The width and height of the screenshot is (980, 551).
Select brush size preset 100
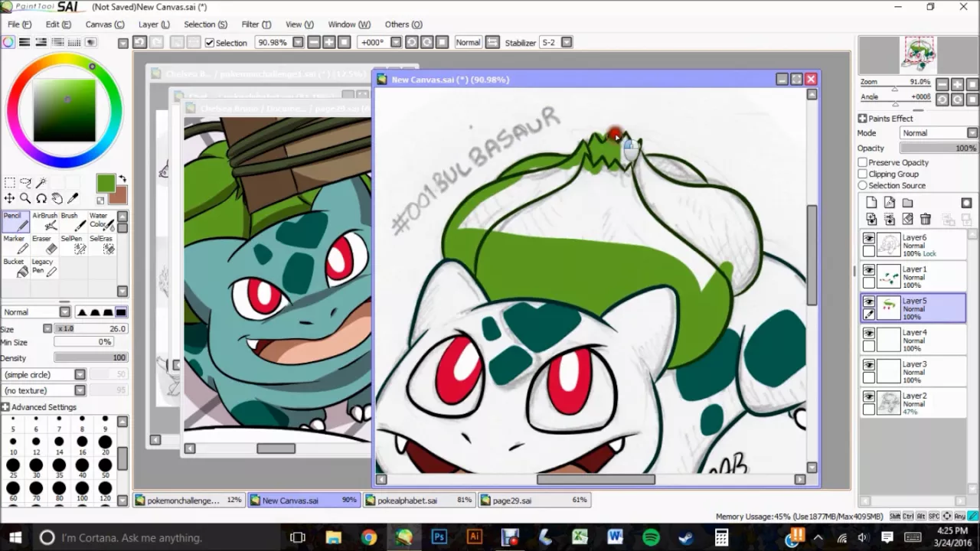pos(82,492)
